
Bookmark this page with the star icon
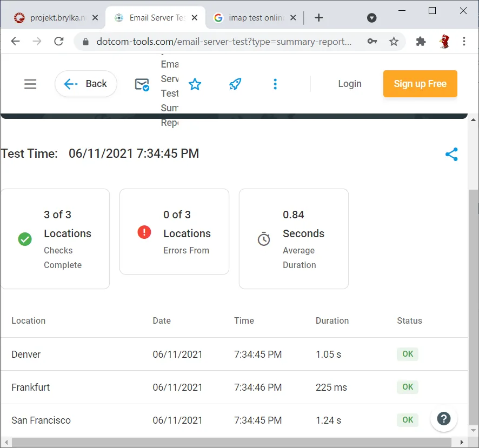coord(394,41)
